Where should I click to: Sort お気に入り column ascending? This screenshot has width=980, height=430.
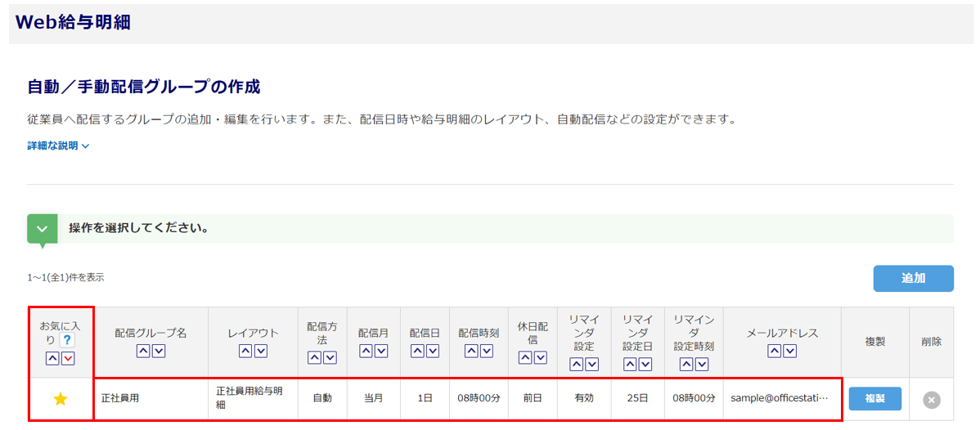click(53, 358)
